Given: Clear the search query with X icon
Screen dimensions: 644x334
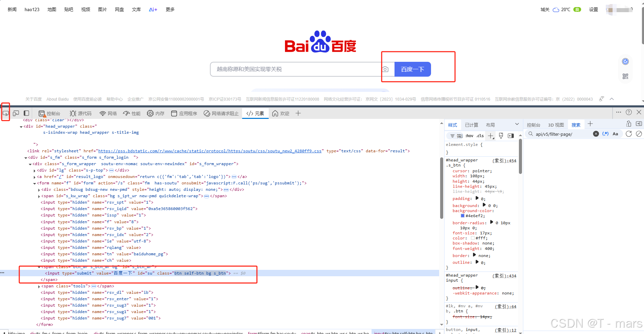Looking at the screenshot, I should point(596,134).
